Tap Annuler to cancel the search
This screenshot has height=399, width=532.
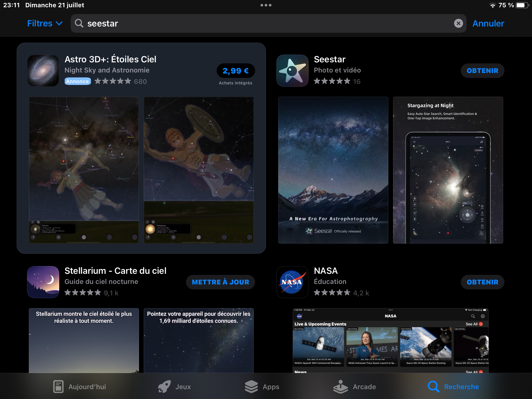(488, 23)
